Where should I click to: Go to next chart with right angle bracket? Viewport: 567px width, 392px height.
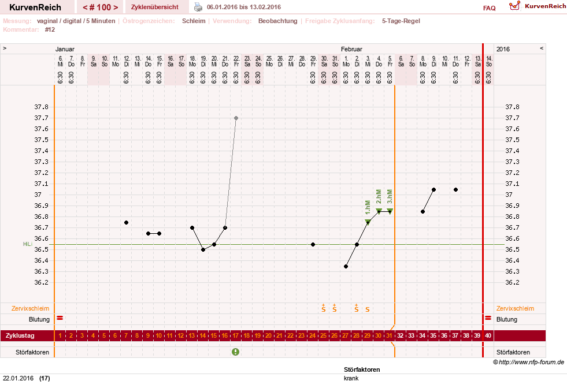coord(116,8)
